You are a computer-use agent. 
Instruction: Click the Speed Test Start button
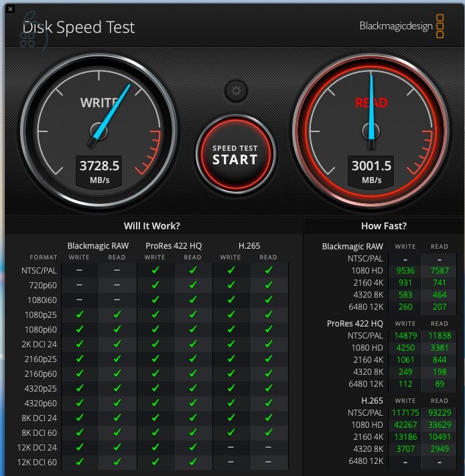tap(236, 154)
